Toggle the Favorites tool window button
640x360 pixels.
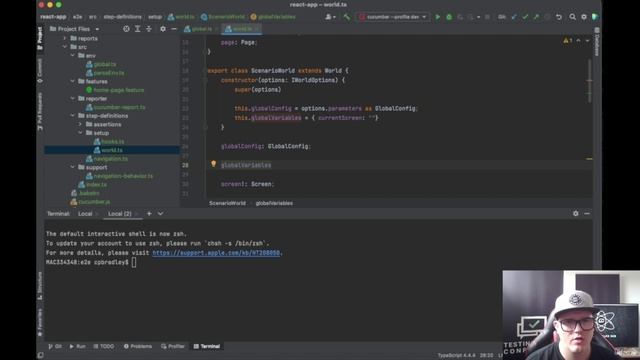pos(40,322)
